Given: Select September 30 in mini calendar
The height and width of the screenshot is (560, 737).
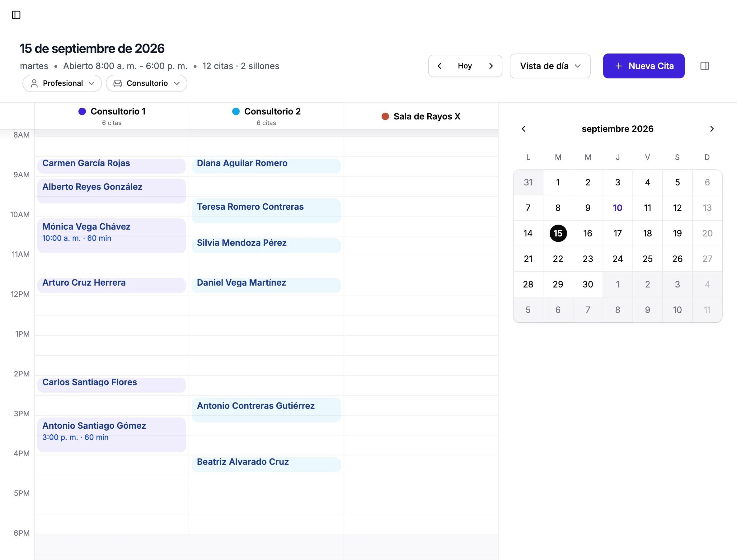Looking at the screenshot, I should tap(588, 284).
